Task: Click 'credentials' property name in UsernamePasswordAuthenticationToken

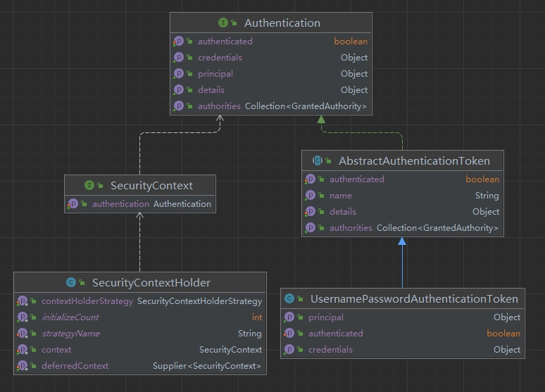Action: (330, 350)
